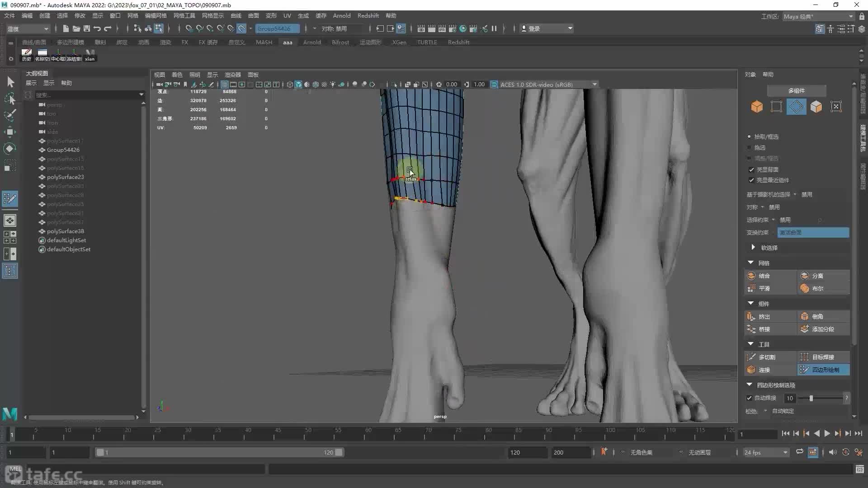Click the playback range slider bar
The image size is (868, 488).
click(219, 452)
